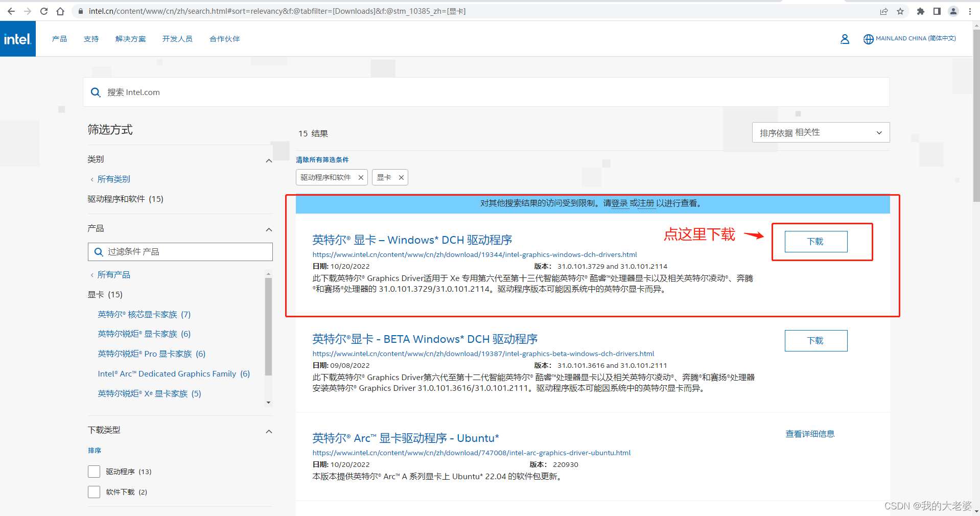Click the 排序 label under 下载类型
The height and width of the screenshot is (516, 980).
pos(95,451)
